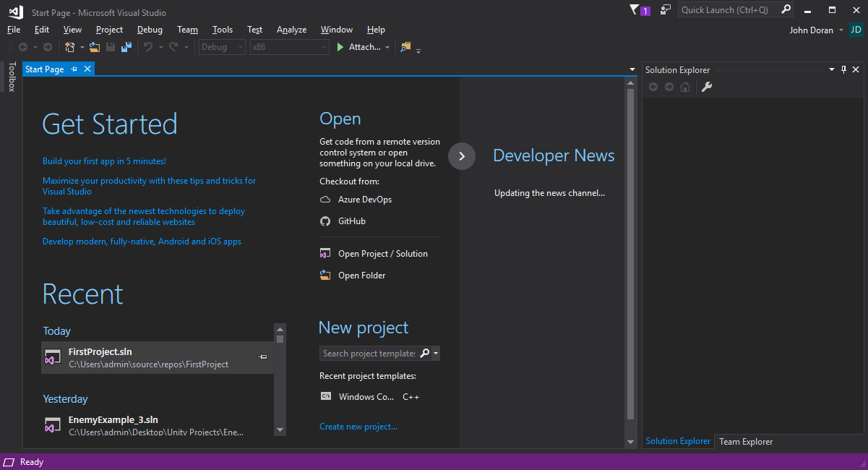This screenshot has width=868, height=470.
Task: Click the Redo toolbar icon
Action: pos(173,47)
